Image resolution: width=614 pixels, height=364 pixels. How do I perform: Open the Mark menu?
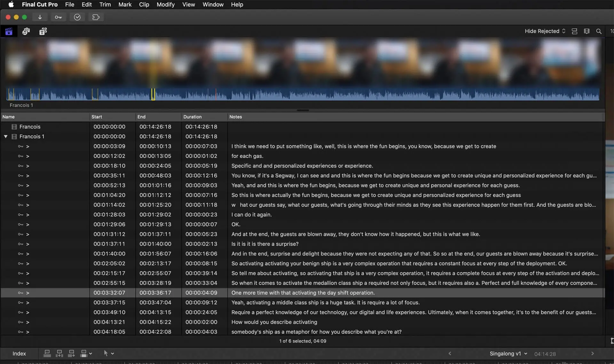click(125, 4)
